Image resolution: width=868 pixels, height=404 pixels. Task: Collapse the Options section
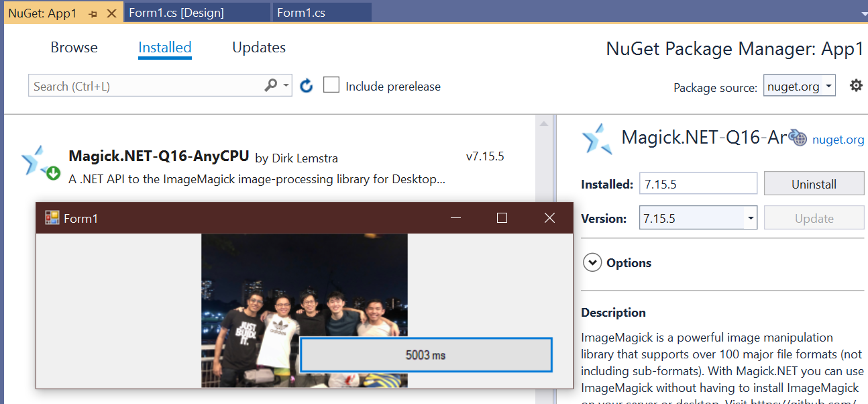pyautogui.click(x=592, y=262)
